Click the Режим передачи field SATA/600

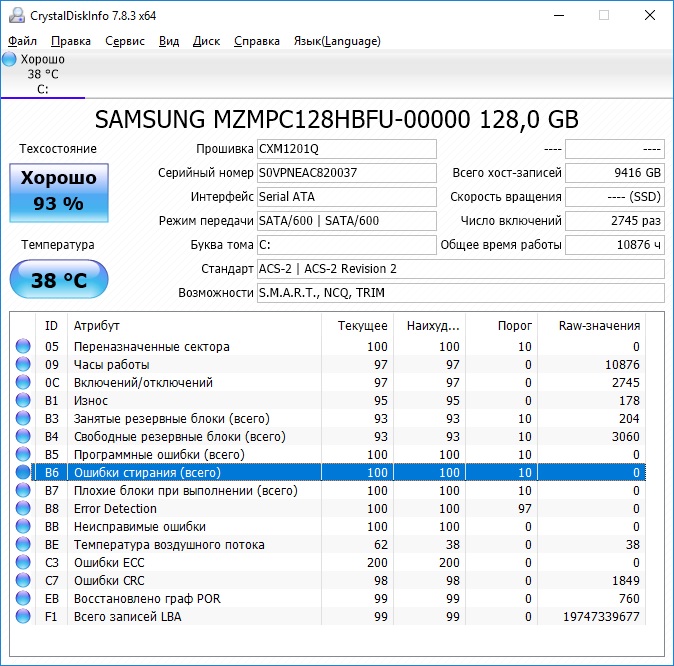[x=347, y=221]
